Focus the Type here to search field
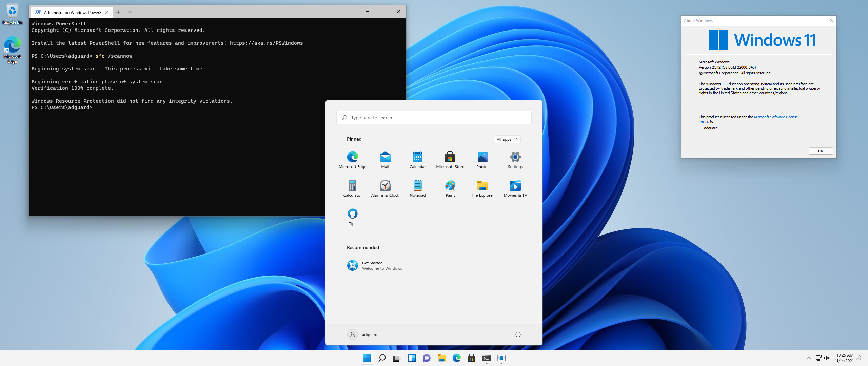The height and width of the screenshot is (366, 868). [434, 118]
